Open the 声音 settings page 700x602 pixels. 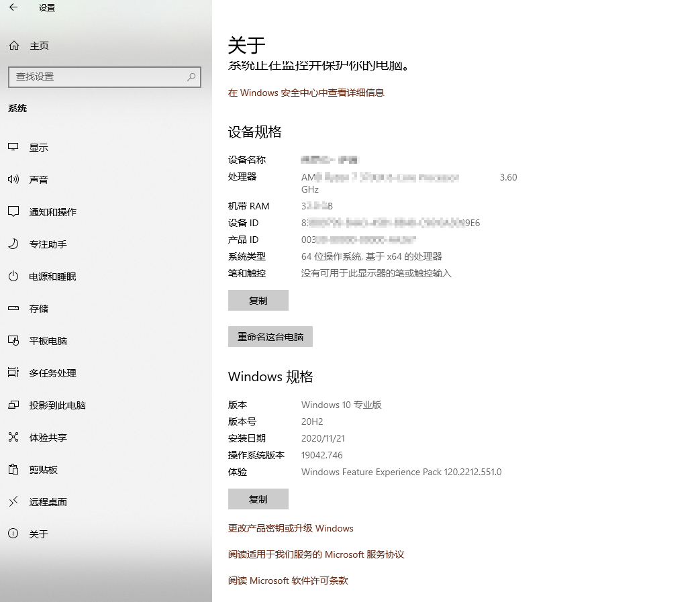coord(106,179)
